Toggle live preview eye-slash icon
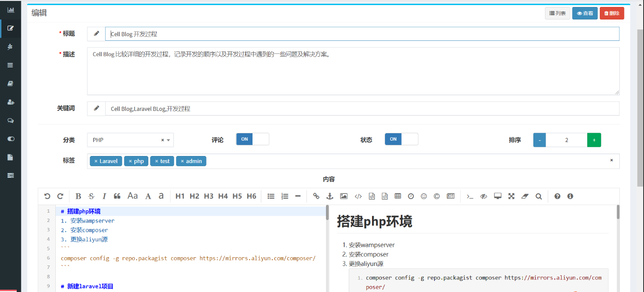 point(484,196)
